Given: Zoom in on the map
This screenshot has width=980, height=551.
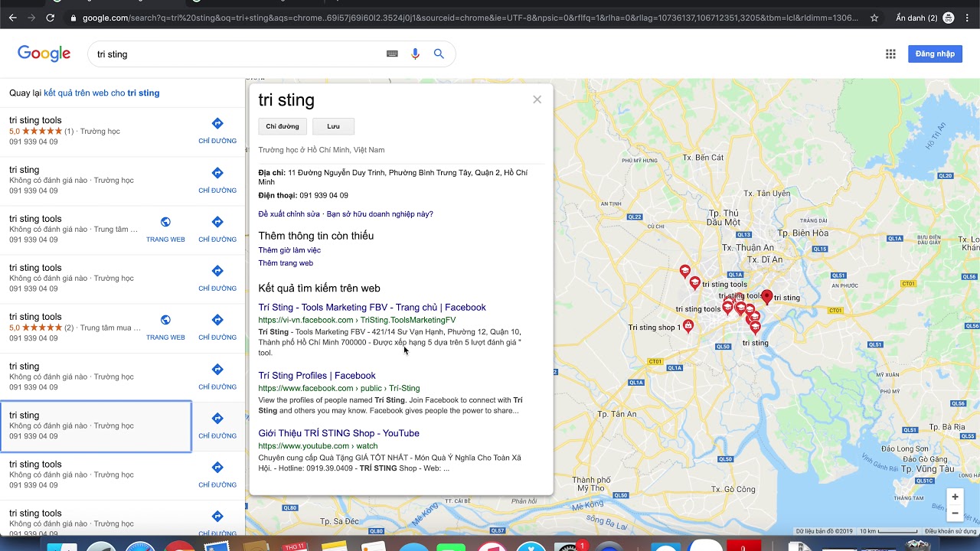Looking at the screenshot, I should (955, 497).
